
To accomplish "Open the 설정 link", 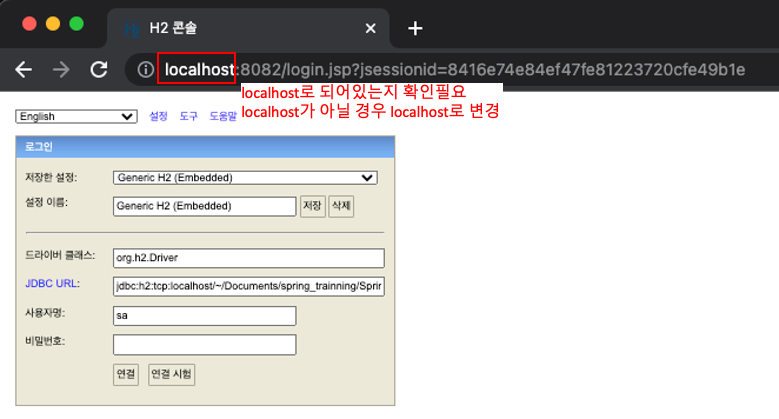I will (158, 116).
